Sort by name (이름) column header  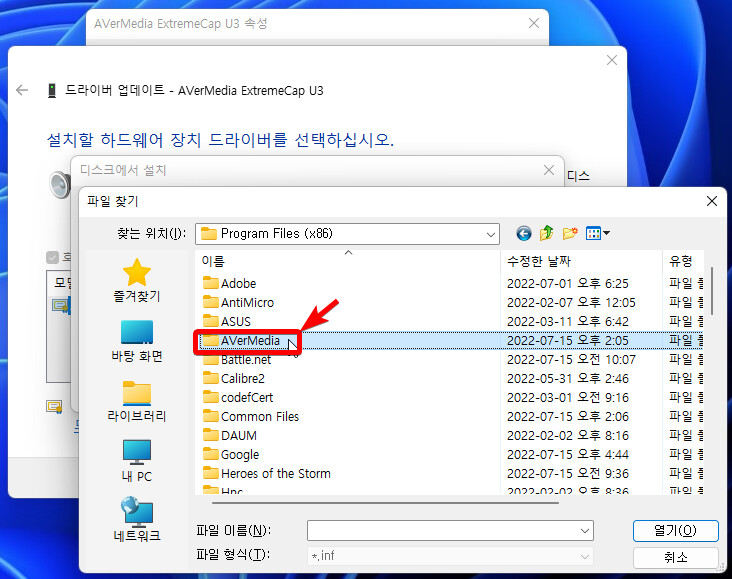[348, 261]
